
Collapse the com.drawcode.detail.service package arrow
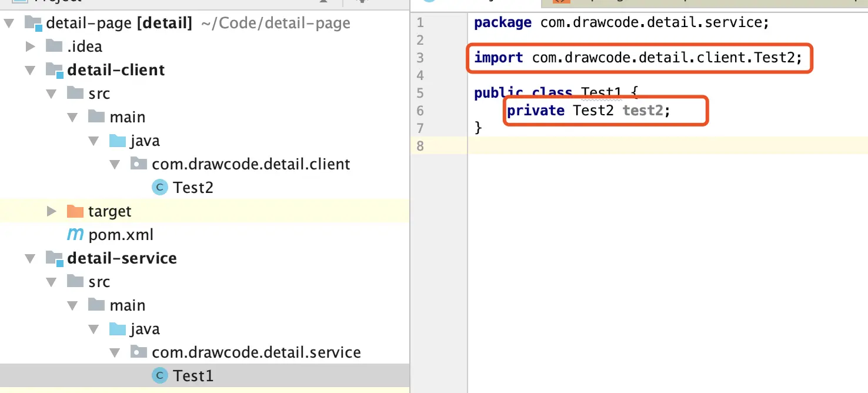[115, 353]
